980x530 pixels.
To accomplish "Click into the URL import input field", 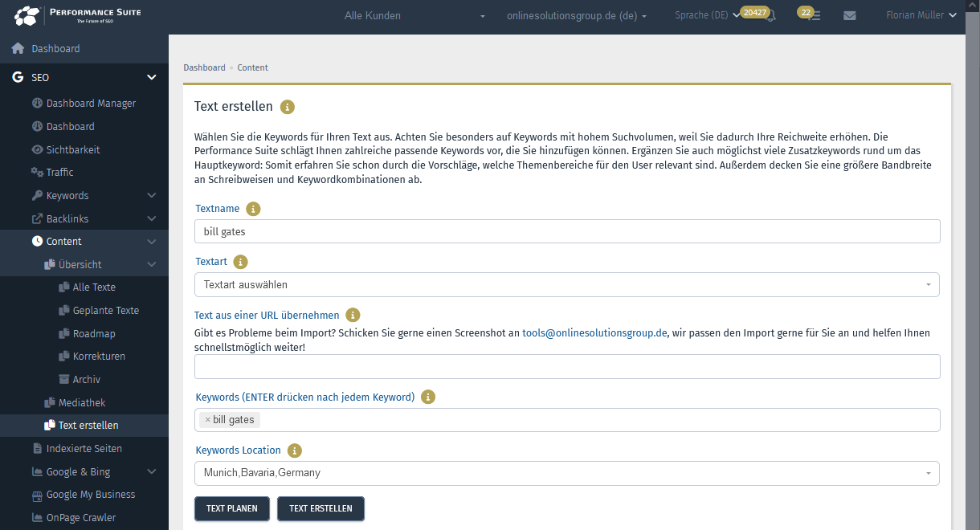I will (x=567, y=366).
